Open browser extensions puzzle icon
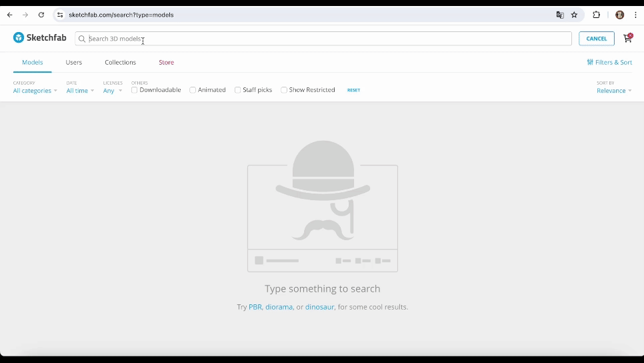Image resolution: width=644 pixels, height=363 pixels. pyautogui.click(x=597, y=15)
